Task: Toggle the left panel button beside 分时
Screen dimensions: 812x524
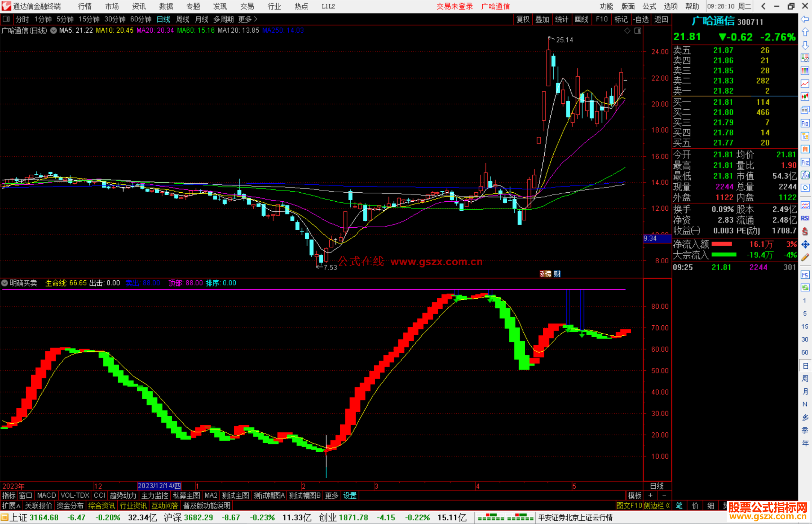Action: [6, 19]
